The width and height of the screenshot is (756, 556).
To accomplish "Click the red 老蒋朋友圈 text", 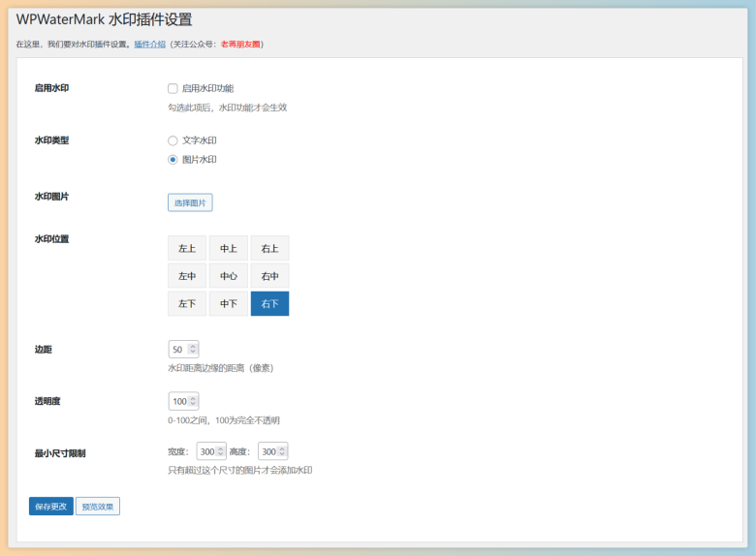I will click(x=240, y=45).
